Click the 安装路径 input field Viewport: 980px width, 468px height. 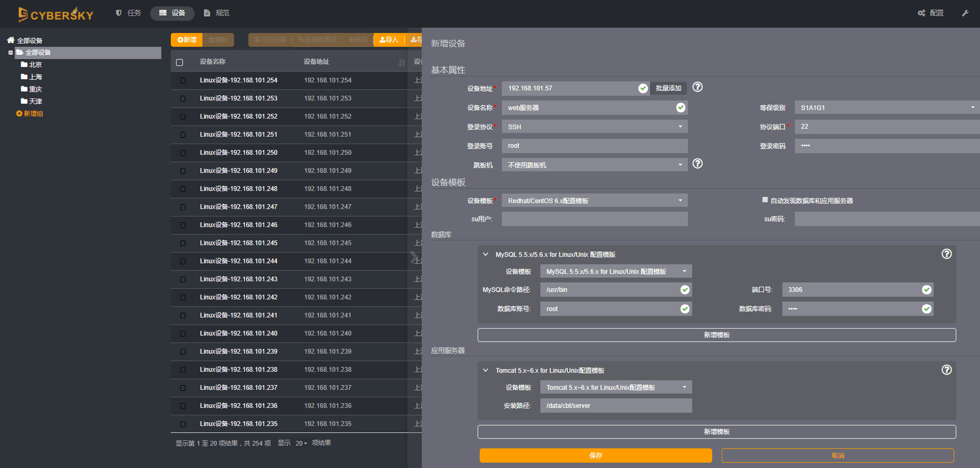616,405
